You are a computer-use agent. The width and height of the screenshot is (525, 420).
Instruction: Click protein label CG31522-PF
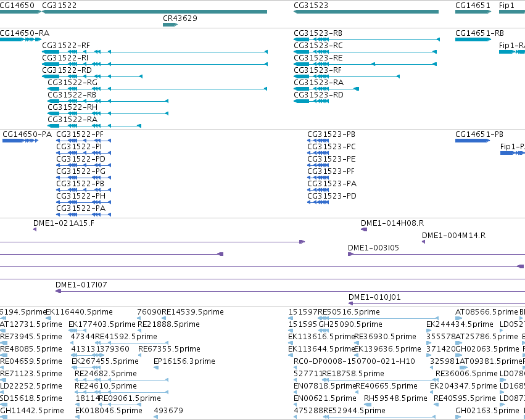pos(80,134)
